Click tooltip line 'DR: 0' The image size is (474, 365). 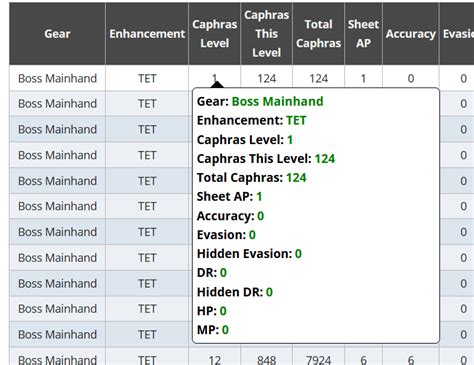click(x=212, y=273)
